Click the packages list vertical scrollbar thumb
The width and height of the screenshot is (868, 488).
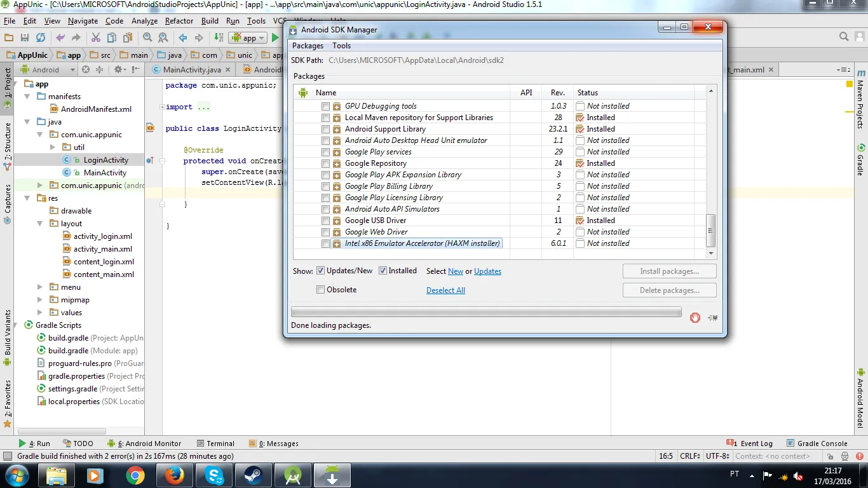711,230
